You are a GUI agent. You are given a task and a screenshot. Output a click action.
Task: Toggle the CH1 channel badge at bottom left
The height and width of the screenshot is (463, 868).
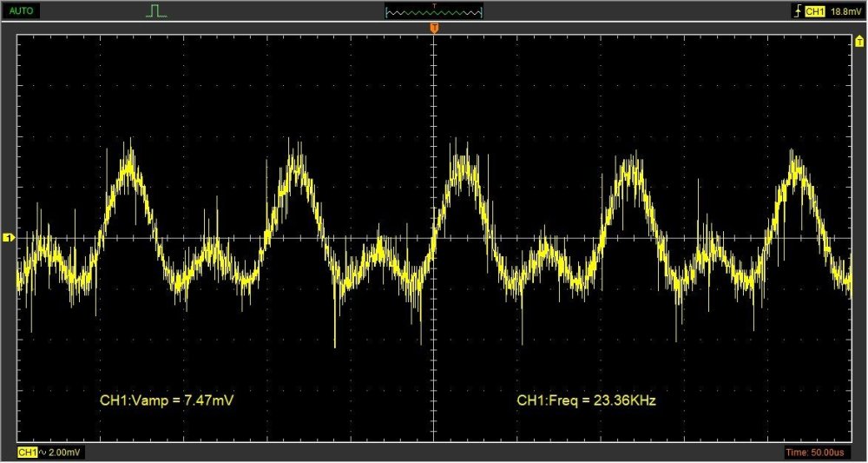[27, 453]
